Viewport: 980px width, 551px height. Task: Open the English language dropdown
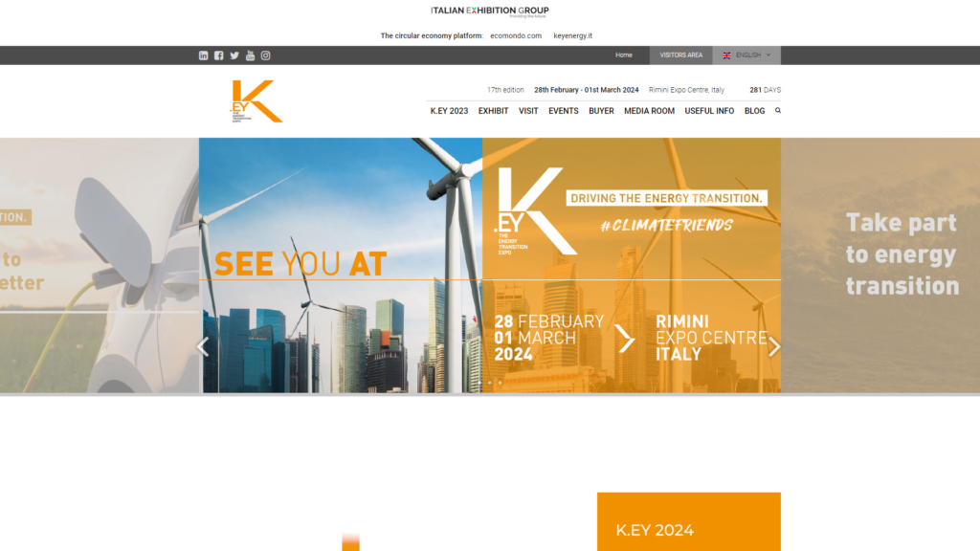[746, 55]
